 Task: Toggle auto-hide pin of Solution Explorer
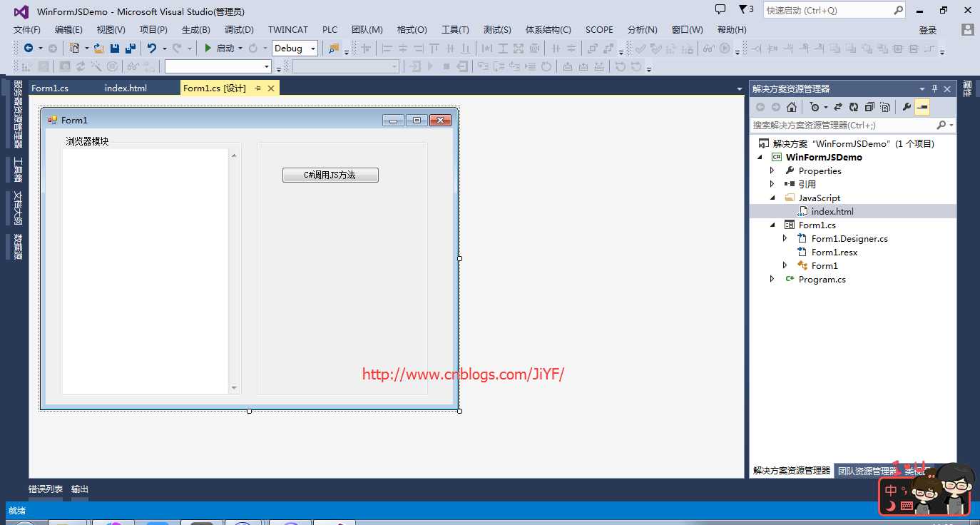934,88
